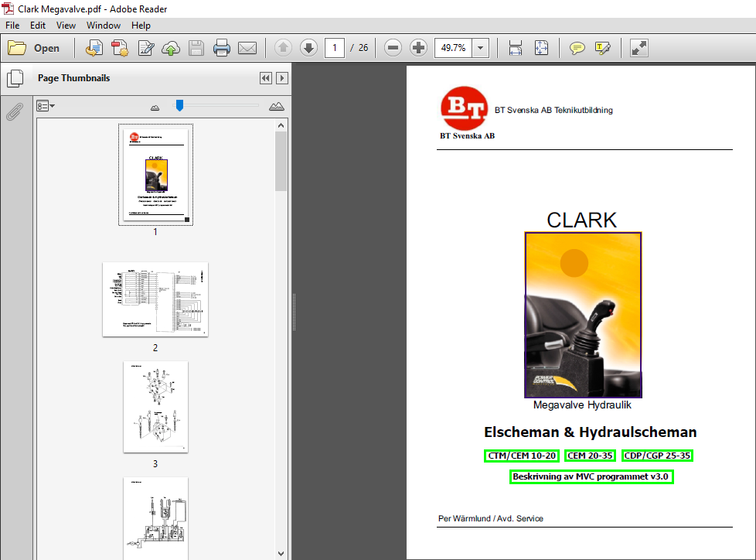Viewport: 756px width, 560px height.
Task: Click the fit width scrolling icon
Action: pyautogui.click(x=516, y=48)
